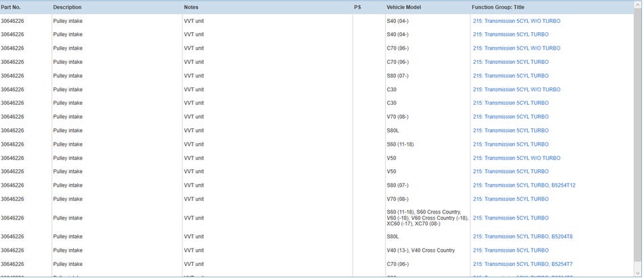
Task: Click the Function Group: Title column header
Action: click(x=498, y=7)
